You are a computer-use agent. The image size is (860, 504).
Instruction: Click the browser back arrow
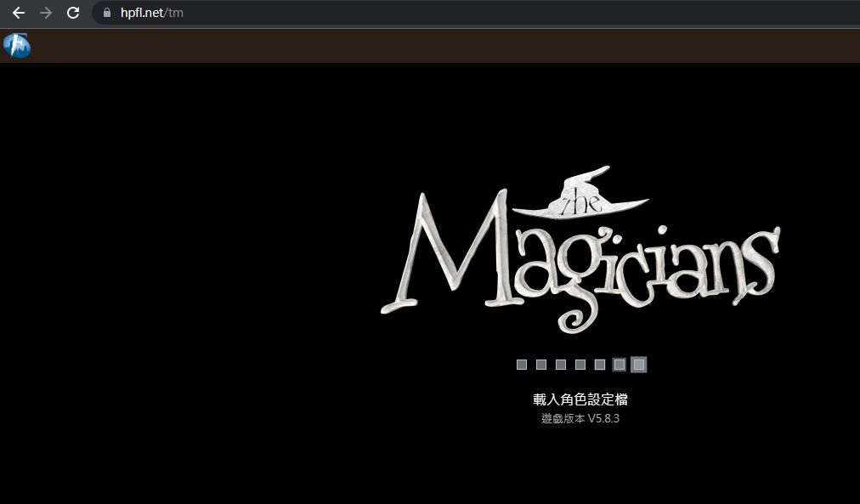pos(19,13)
